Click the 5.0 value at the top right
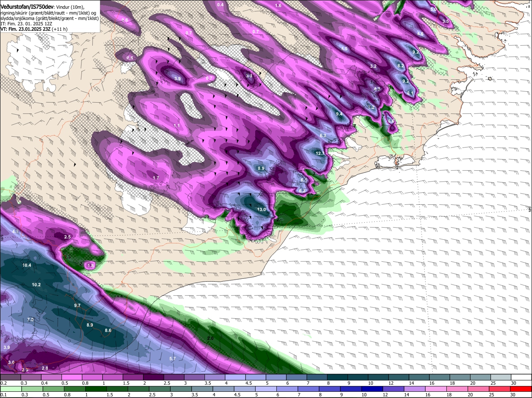 pos(433,9)
